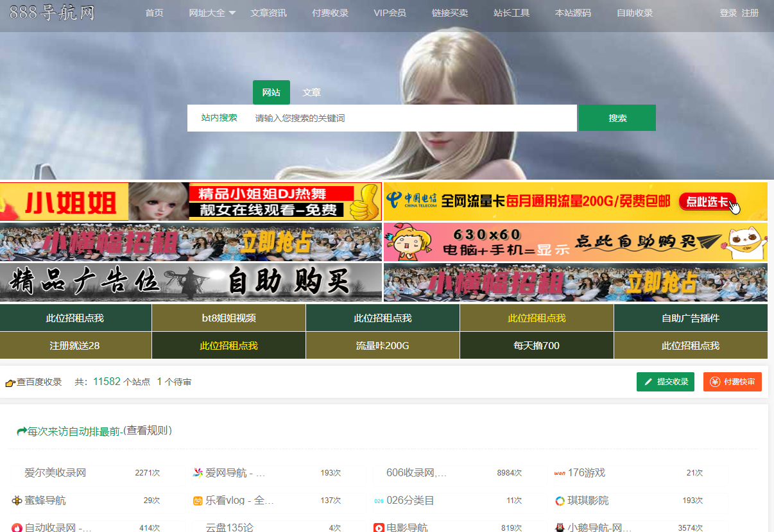Click the 026分类目 favicon
Screen dimensions: 774x532
pos(379,501)
